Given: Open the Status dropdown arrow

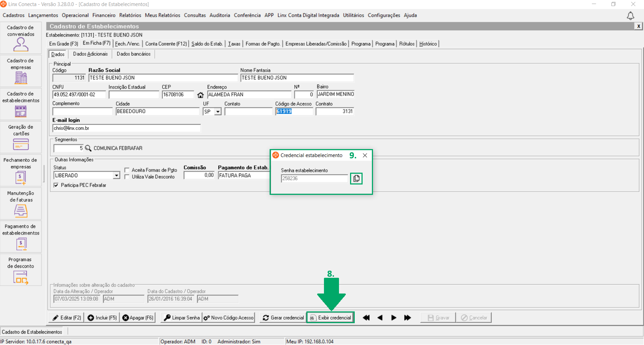Looking at the screenshot, I should click(116, 176).
